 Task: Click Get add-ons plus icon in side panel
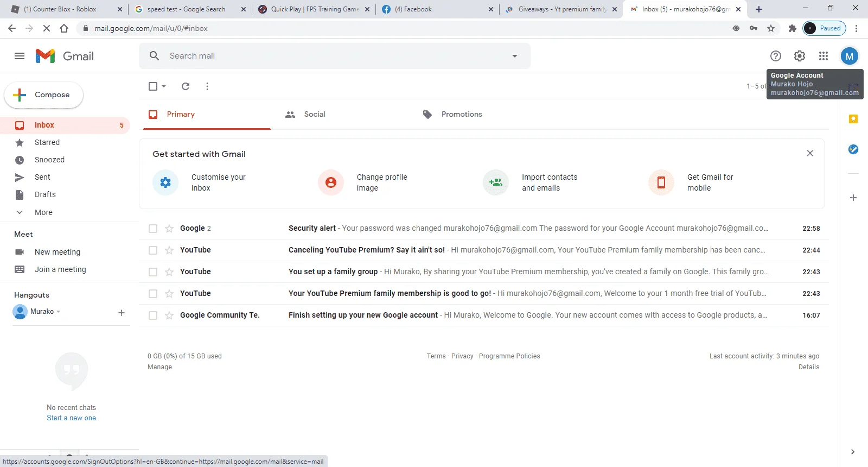[x=853, y=198]
